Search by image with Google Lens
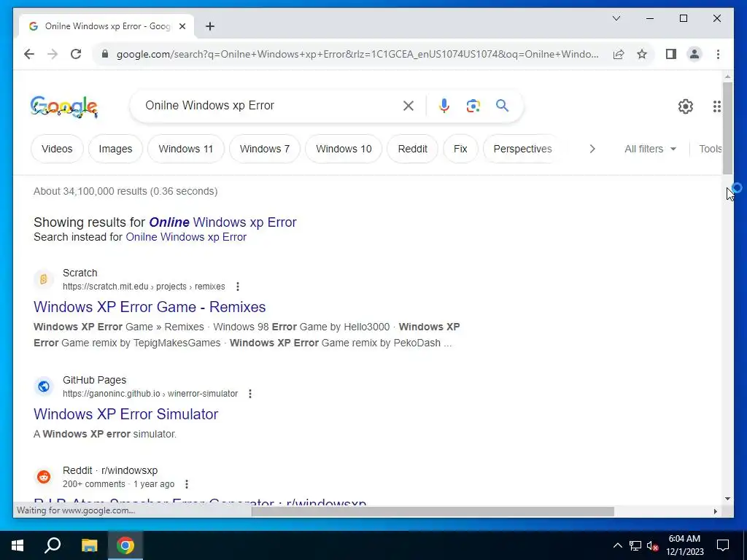747x560 pixels. coord(473,106)
